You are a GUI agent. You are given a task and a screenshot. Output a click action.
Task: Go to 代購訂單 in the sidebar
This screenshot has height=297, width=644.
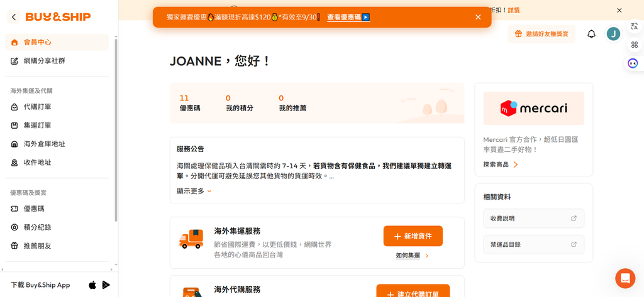(57, 107)
